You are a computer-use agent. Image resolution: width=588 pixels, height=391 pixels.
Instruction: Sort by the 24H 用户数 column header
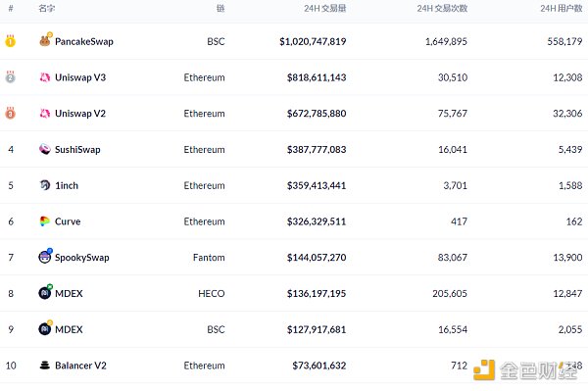click(x=561, y=8)
